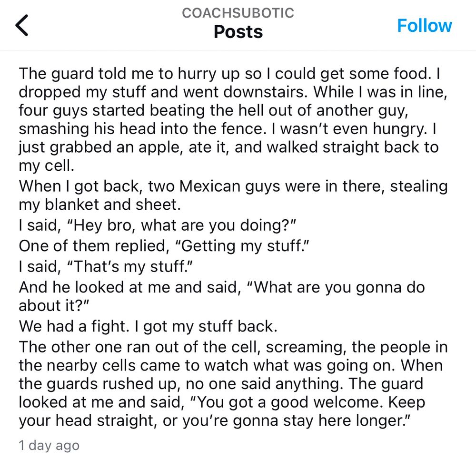The image size is (476, 468).
Task: Go back using the left chevron arrow
Action: pyautogui.click(x=22, y=25)
